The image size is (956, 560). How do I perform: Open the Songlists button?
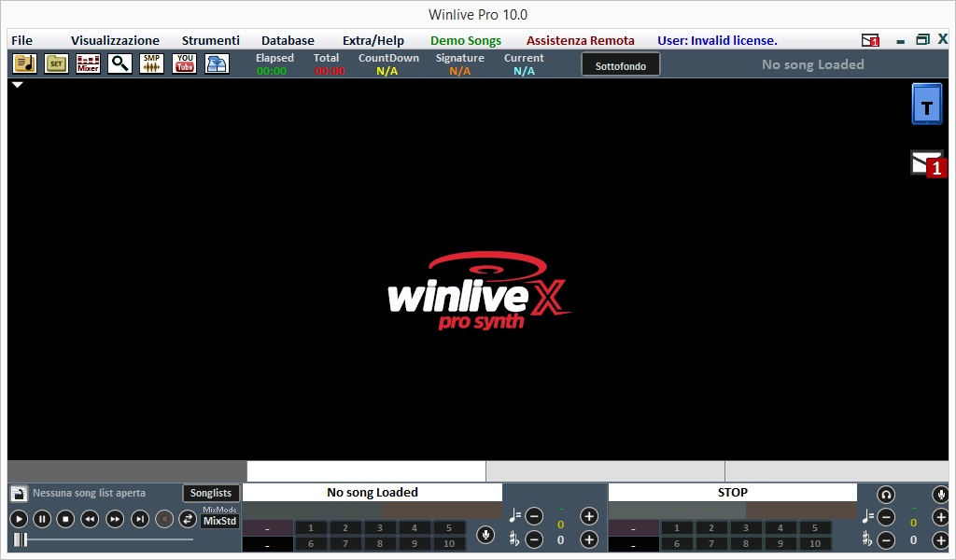click(x=211, y=493)
